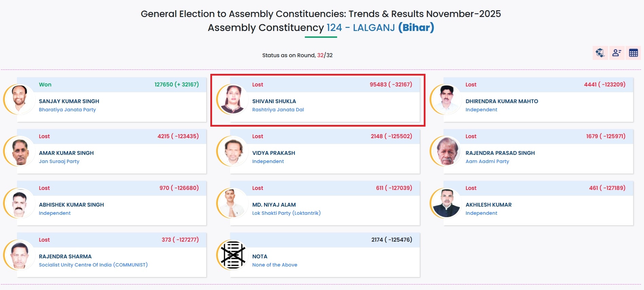Switch to the table grid view icon

click(633, 53)
